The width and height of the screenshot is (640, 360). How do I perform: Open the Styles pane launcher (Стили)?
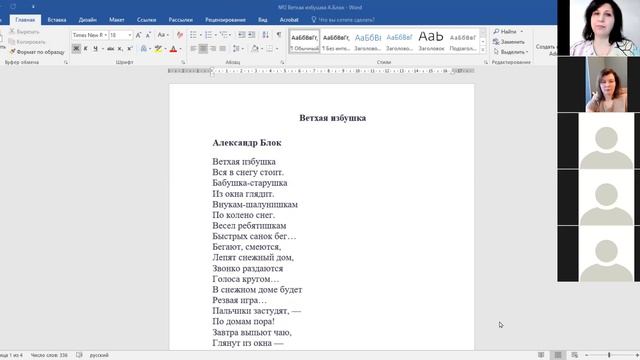486,62
